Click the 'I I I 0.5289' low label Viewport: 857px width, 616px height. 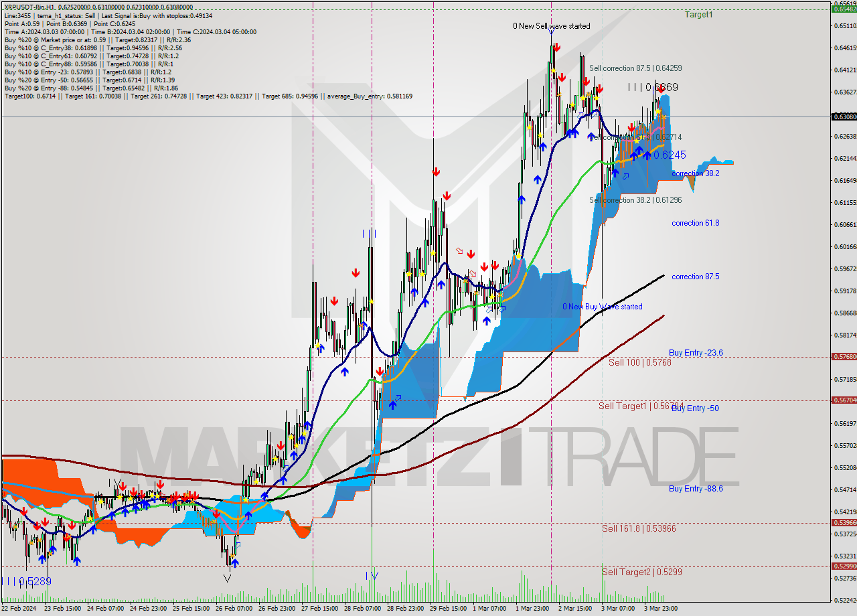click(x=26, y=581)
